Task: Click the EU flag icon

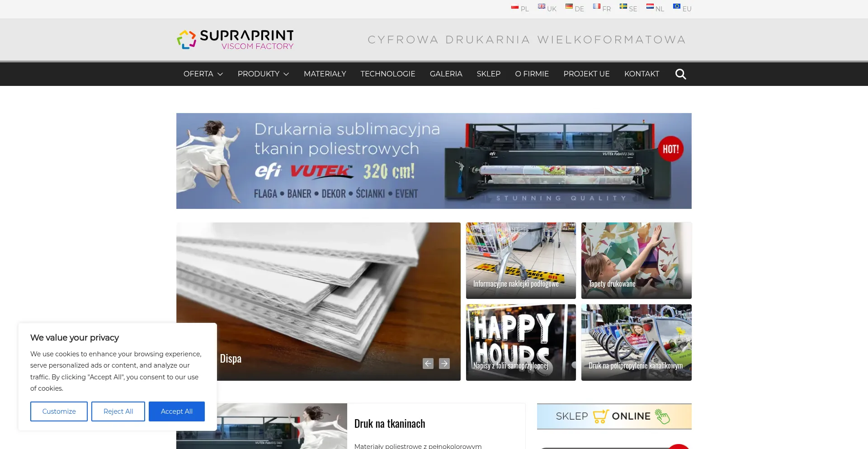Action: point(677,6)
